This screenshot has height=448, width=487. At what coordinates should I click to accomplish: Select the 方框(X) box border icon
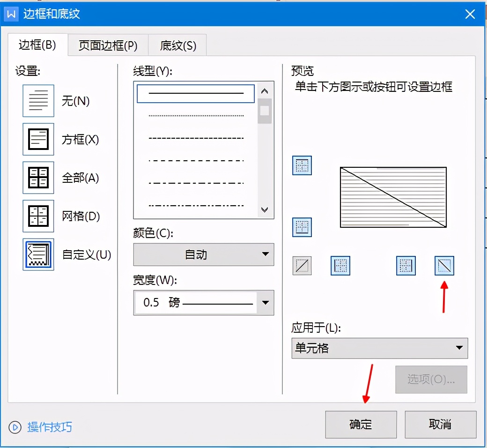pos(38,139)
